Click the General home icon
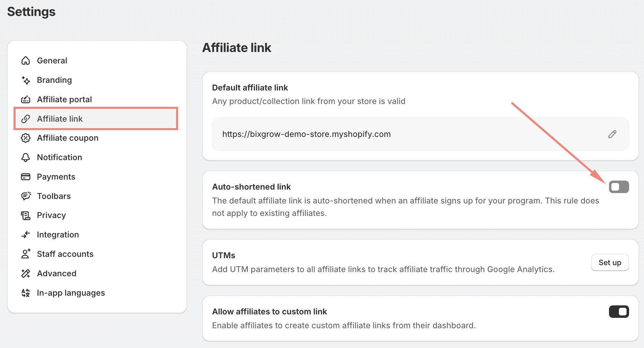The image size is (644, 348). tap(26, 61)
